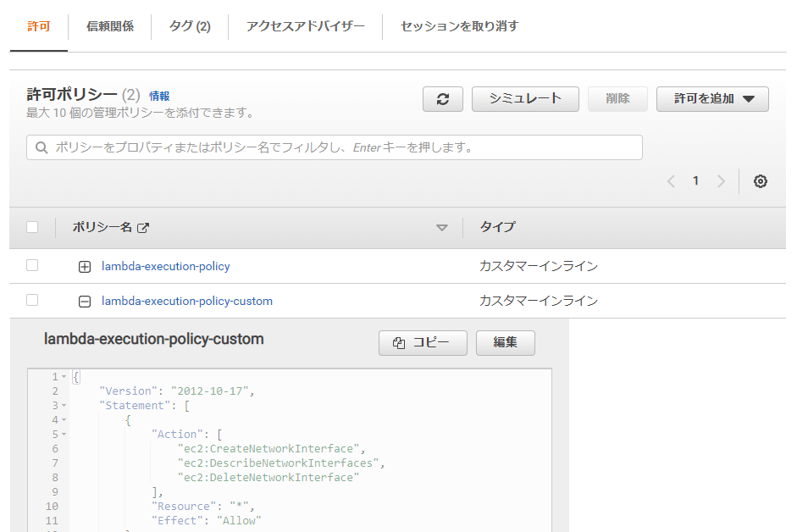Switch to the 信頼関係 tab
The height and width of the screenshot is (532, 797).
[x=110, y=26]
